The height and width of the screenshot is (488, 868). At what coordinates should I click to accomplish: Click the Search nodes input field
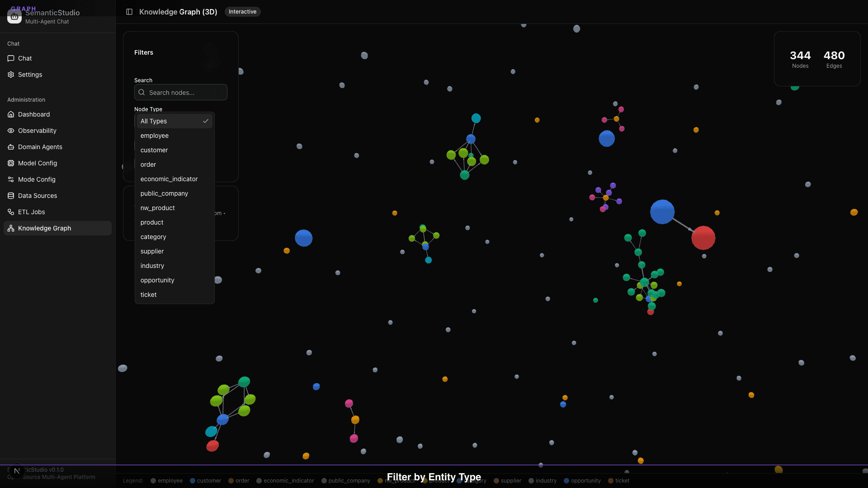pyautogui.click(x=181, y=92)
